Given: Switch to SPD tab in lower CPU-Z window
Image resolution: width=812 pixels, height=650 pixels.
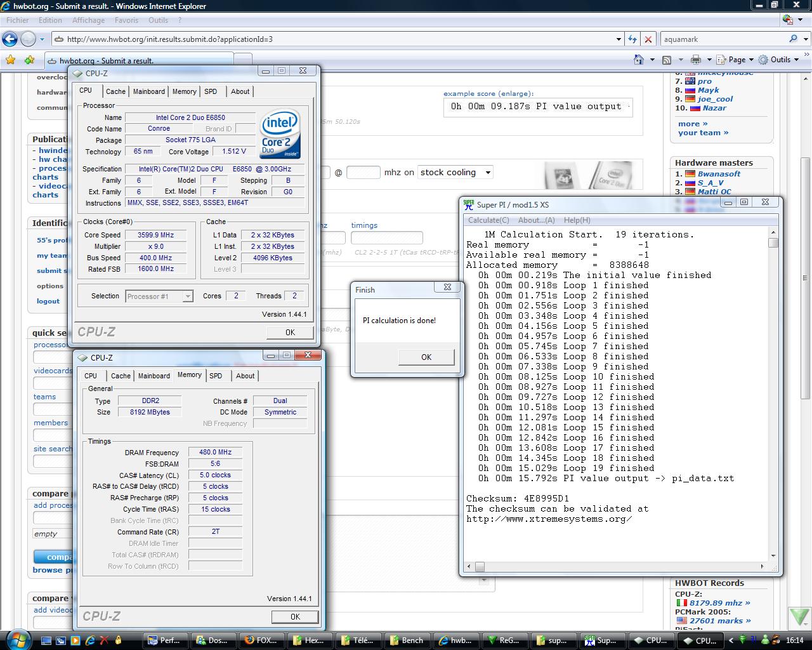Looking at the screenshot, I should (216, 376).
